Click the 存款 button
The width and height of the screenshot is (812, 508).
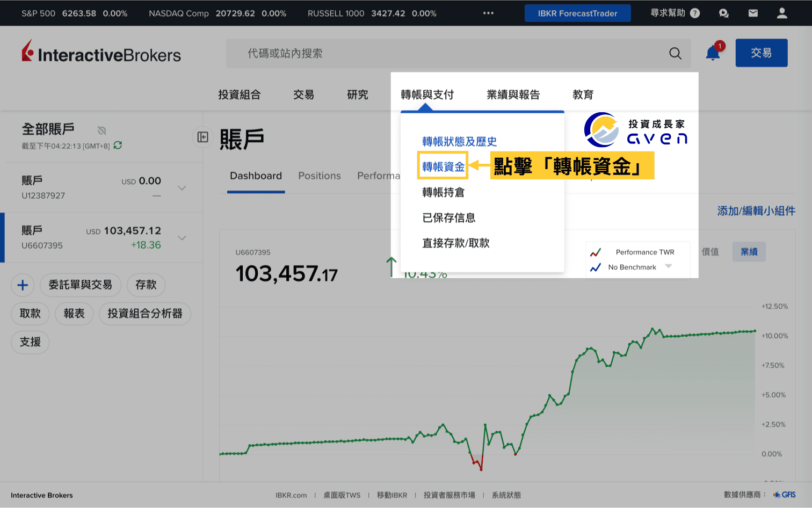pos(146,285)
